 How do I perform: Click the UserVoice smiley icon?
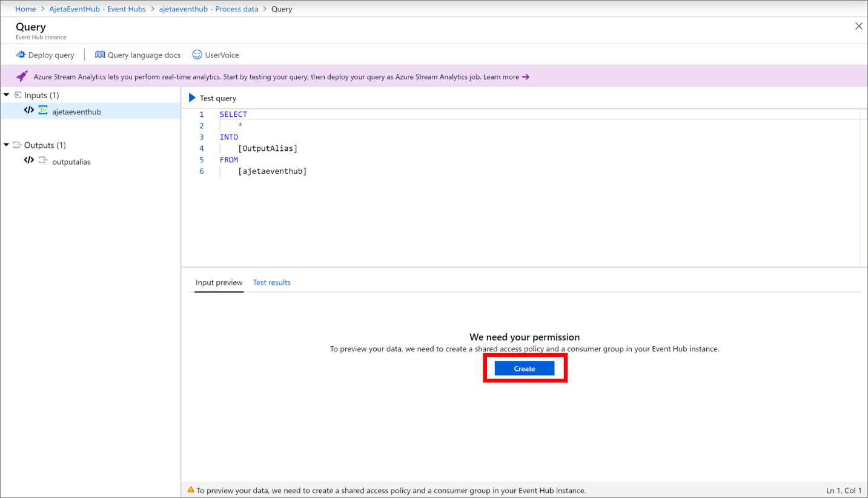(197, 55)
